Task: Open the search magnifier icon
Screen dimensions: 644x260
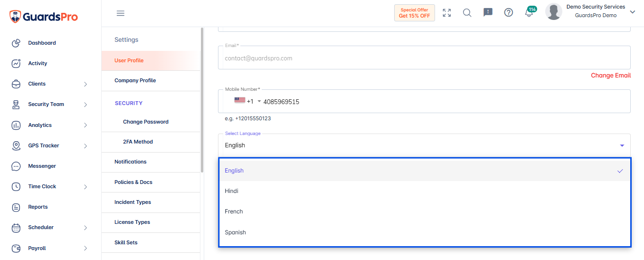Action: tap(467, 13)
